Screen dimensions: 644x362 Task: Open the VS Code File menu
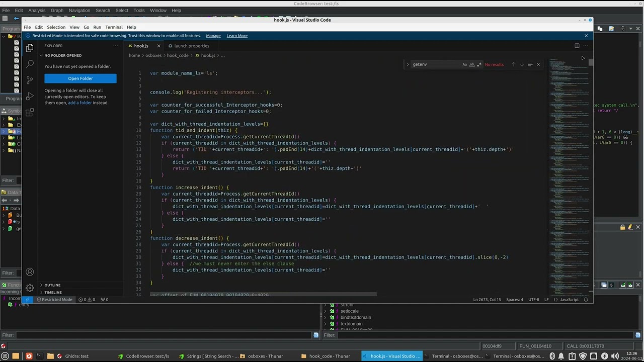pyautogui.click(x=27, y=27)
